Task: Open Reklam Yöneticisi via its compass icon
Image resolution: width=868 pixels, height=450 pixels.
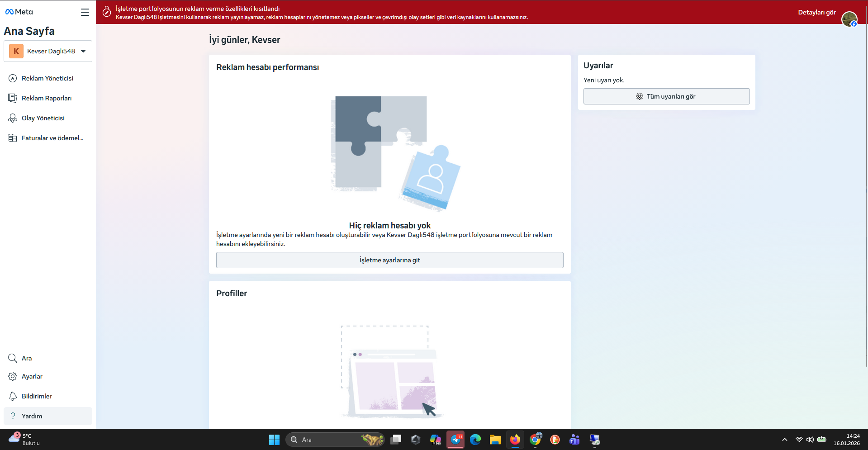Action: (13, 78)
